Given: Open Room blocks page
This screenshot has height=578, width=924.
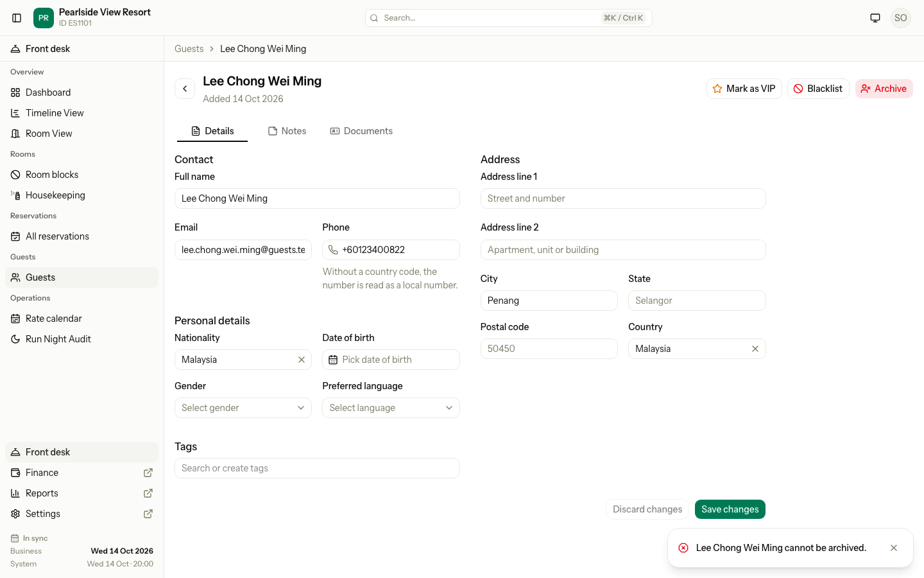Looking at the screenshot, I should (81, 175).
